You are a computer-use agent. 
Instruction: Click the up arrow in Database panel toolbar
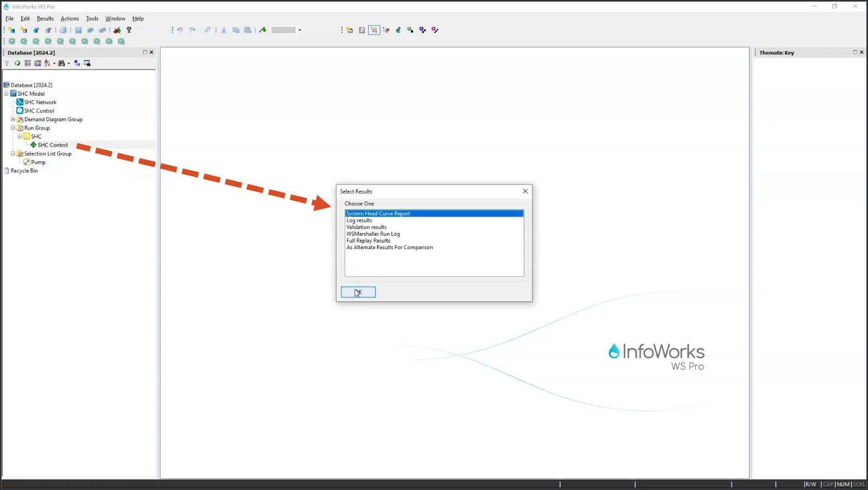click(x=7, y=63)
